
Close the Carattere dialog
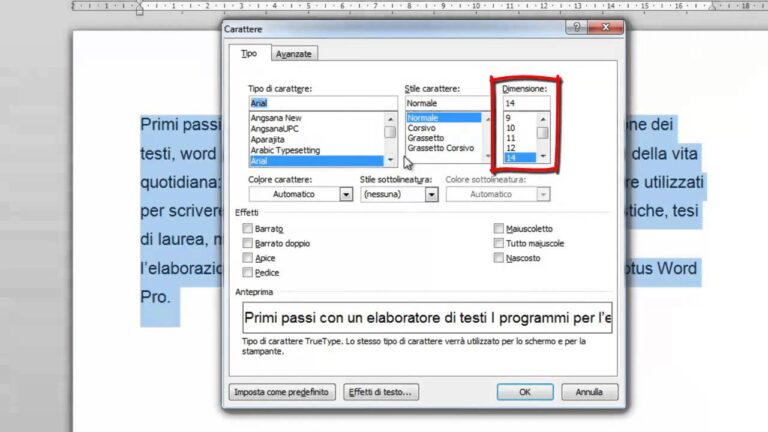605,27
